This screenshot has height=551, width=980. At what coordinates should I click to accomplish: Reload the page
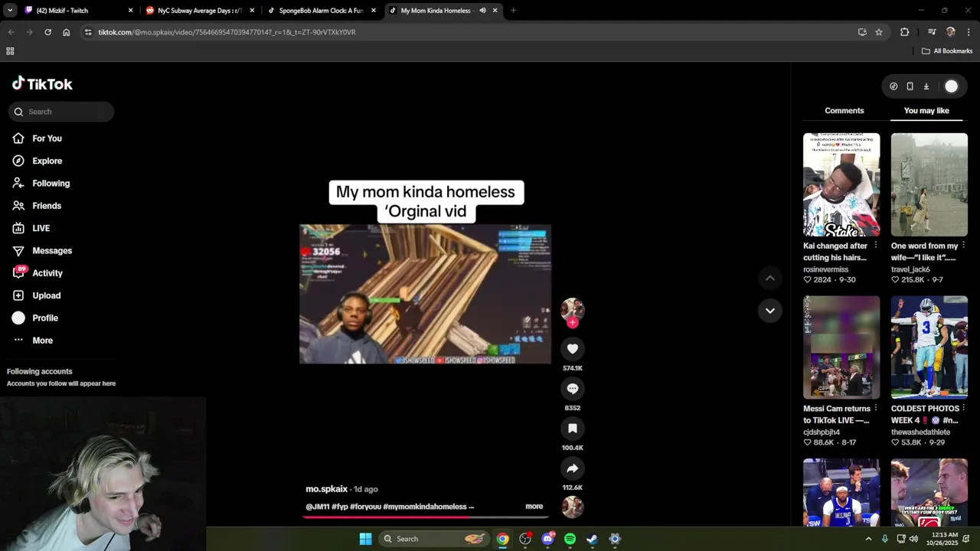click(47, 32)
